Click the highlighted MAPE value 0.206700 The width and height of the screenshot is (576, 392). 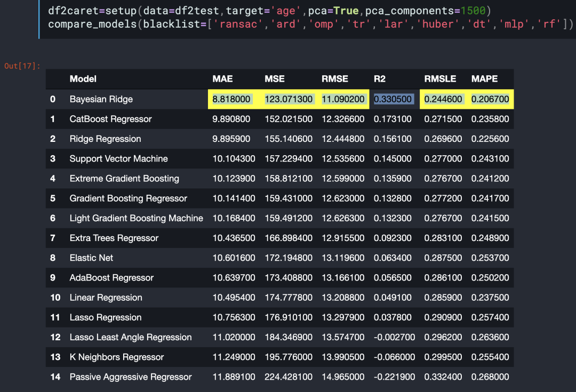pyautogui.click(x=490, y=99)
